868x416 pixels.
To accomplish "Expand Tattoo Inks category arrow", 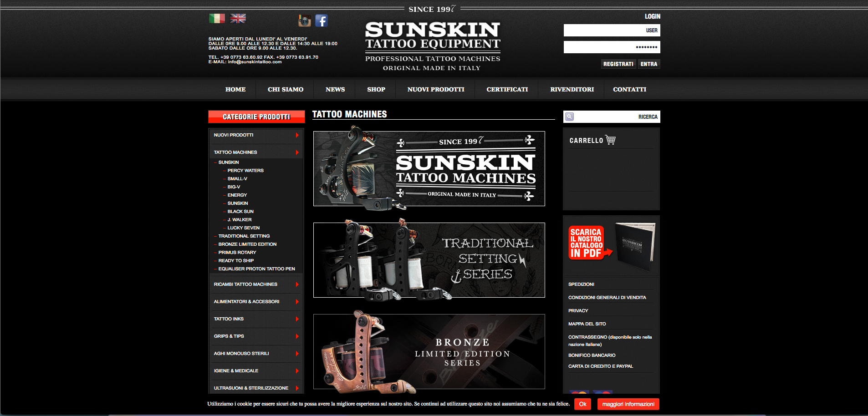I will click(x=297, y=319).
